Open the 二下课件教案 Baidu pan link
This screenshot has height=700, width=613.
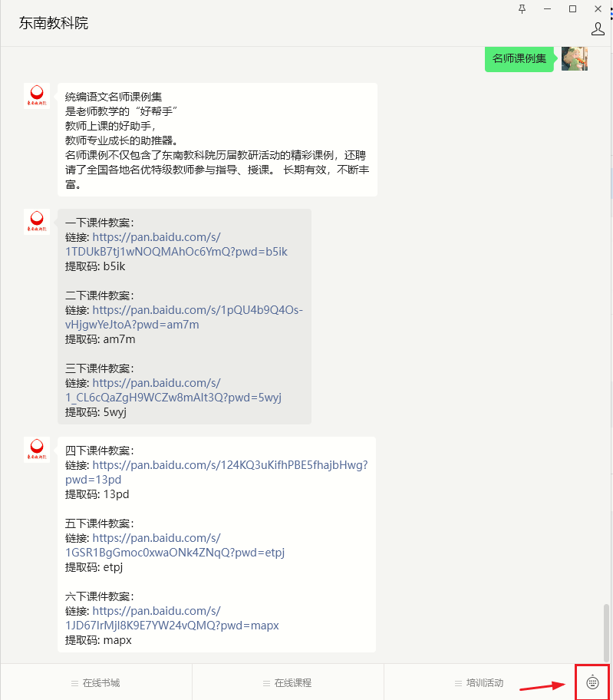tap(184, 317)
